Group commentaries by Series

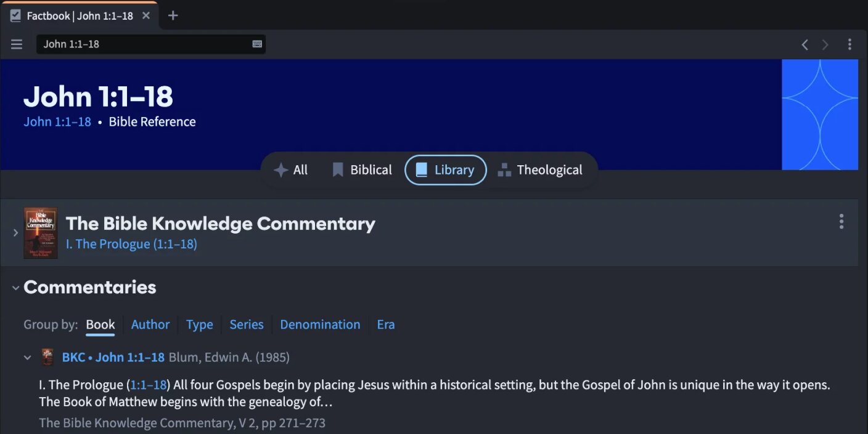(x=247, y=324)
